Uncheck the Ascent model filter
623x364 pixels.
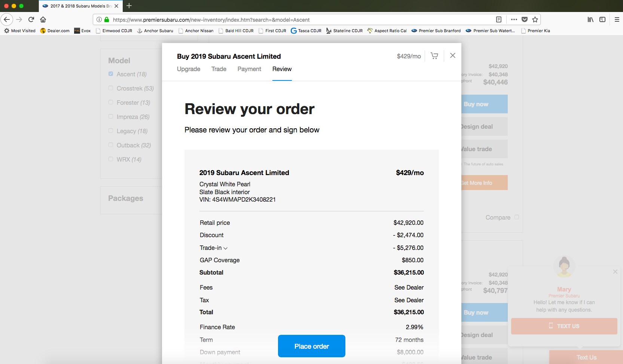pos(111,74)
